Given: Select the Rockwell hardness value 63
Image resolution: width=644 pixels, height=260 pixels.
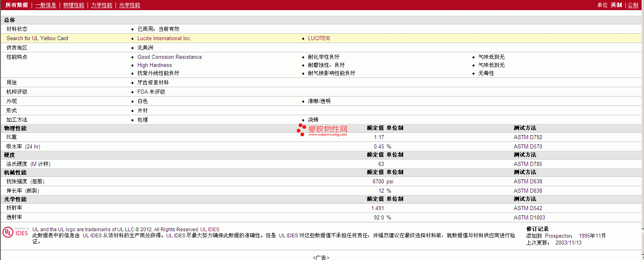Looking at the screenshot, I should (x=381, y=164).
